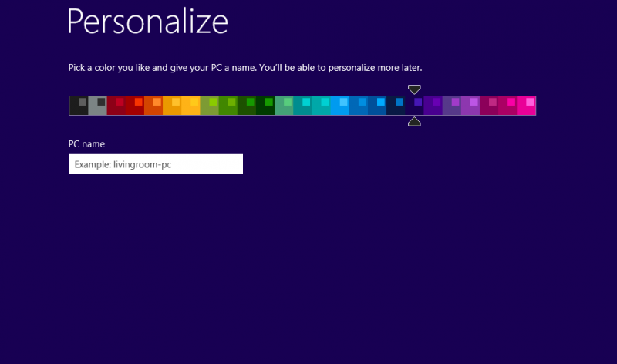Select the red swatch with orange-red accent
The image size is (617, 364).
click(135, 106)
